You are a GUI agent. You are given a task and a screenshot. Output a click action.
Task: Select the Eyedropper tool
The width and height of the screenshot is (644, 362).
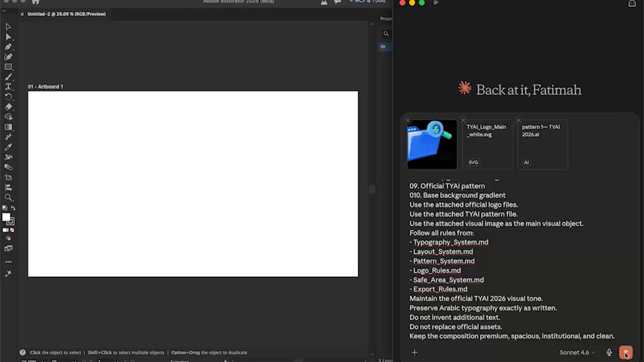(x=8, y=147)
